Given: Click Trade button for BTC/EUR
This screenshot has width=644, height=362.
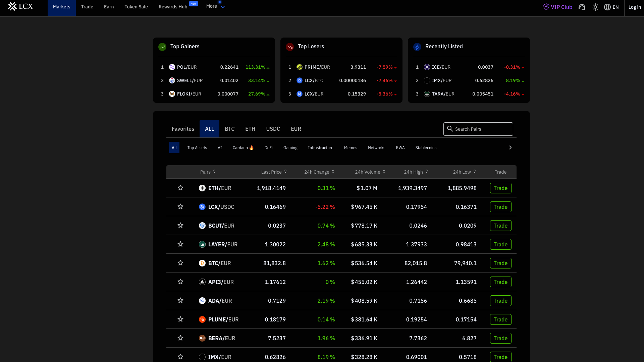Looking at the screenshot, I should point(500,263).
